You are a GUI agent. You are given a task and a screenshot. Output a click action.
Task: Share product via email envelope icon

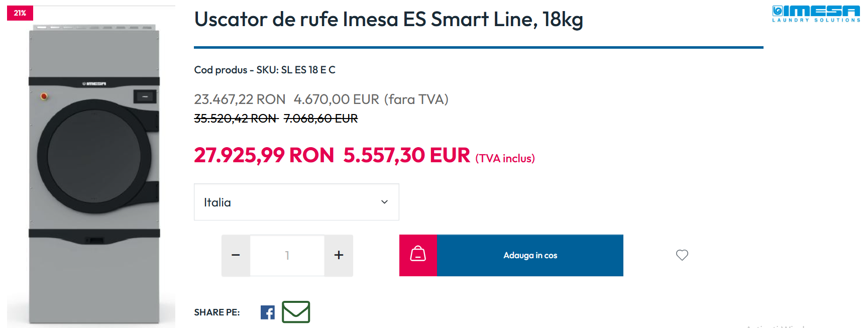tap(296, 312)
